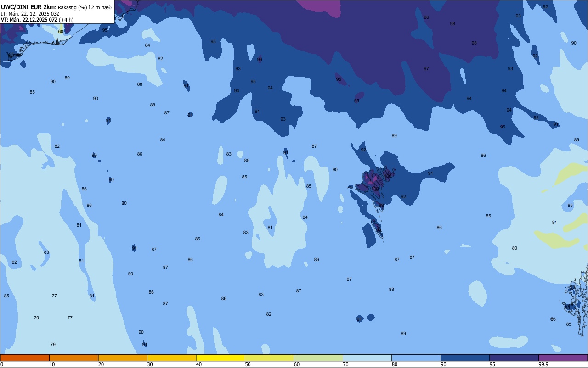Choose the light blue 70–80 legend swatch

pos(367,357)
